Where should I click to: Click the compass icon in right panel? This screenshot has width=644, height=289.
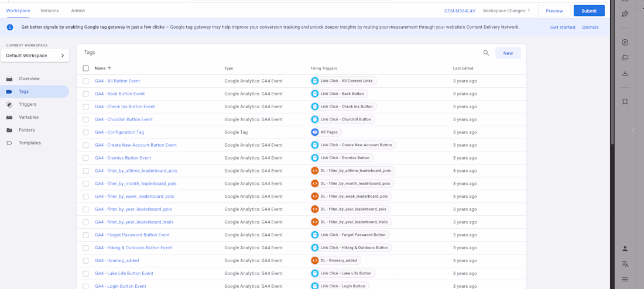tap(625, 42)
